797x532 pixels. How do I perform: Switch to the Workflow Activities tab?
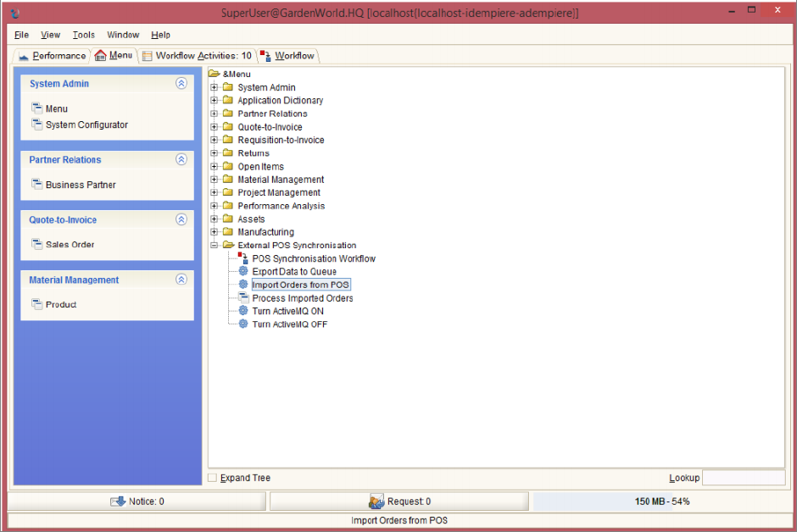point(197,56)
